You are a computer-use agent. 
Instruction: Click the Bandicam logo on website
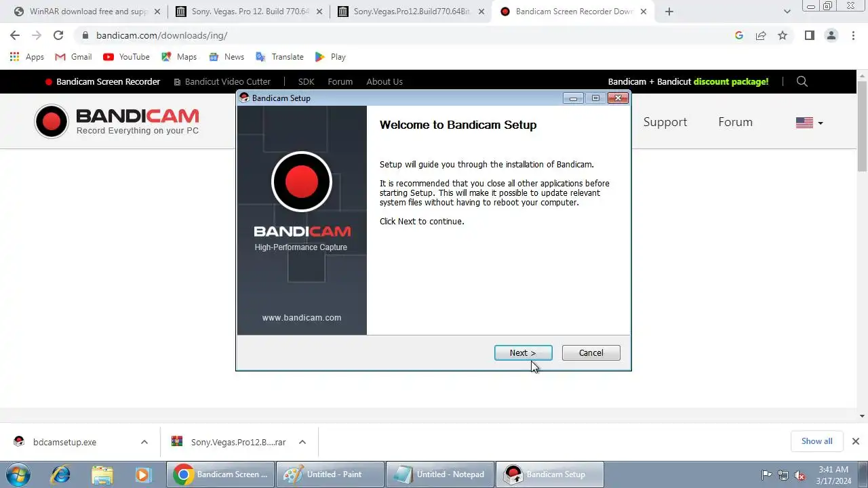tap(117, 121)
